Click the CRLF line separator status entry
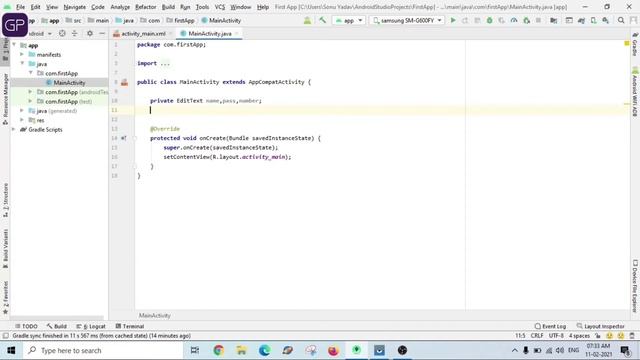Image resolution: width=640 pixels, height=360 pixels. point(537,336)
